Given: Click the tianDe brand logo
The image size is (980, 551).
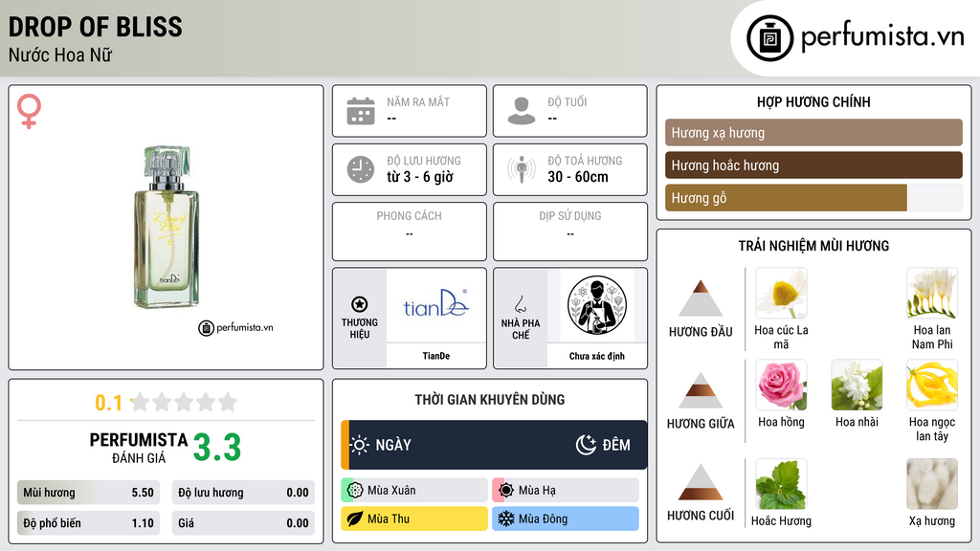Looking at the screenshot, I should (x=435, y=304).
